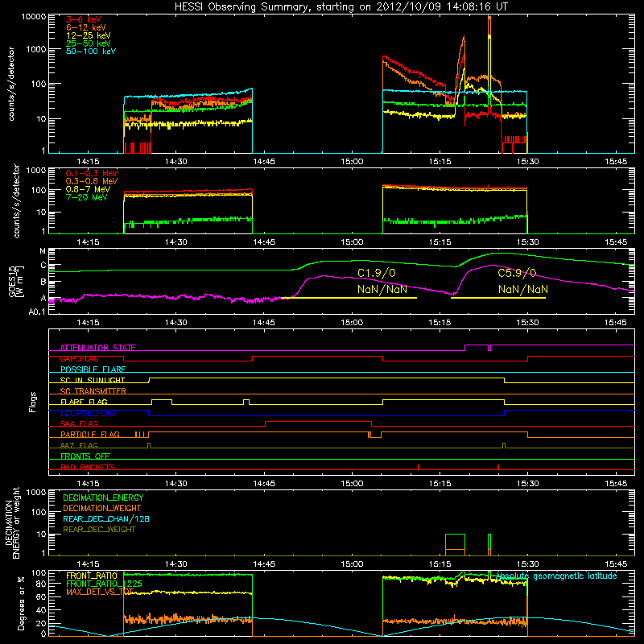
Task: Click the M class label on the GOES axis
Action: [x=43, y=251]
